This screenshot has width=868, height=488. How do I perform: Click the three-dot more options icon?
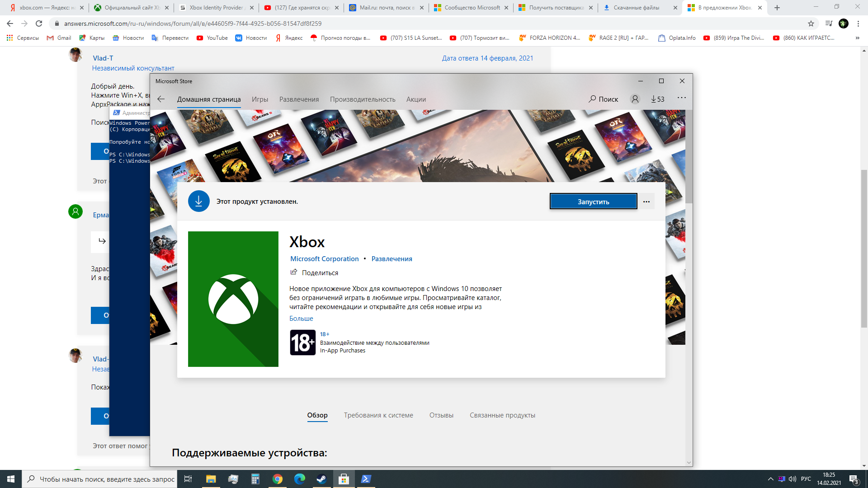[646, 202]
